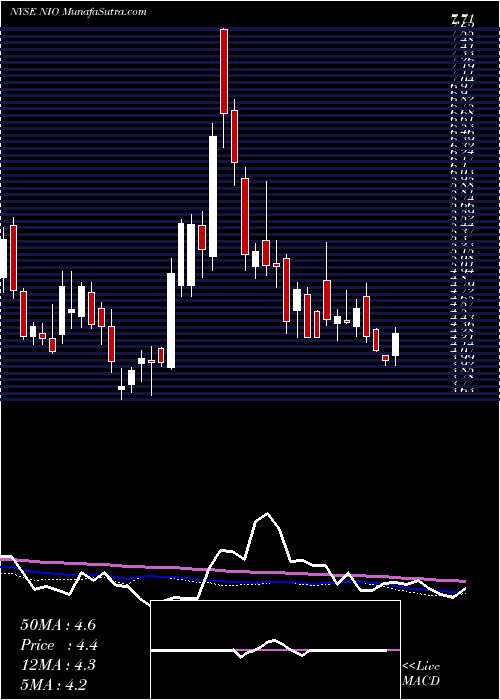Select the tallest red candlestick at the price peak
500x700 pixels.
[x=224, y=71]
